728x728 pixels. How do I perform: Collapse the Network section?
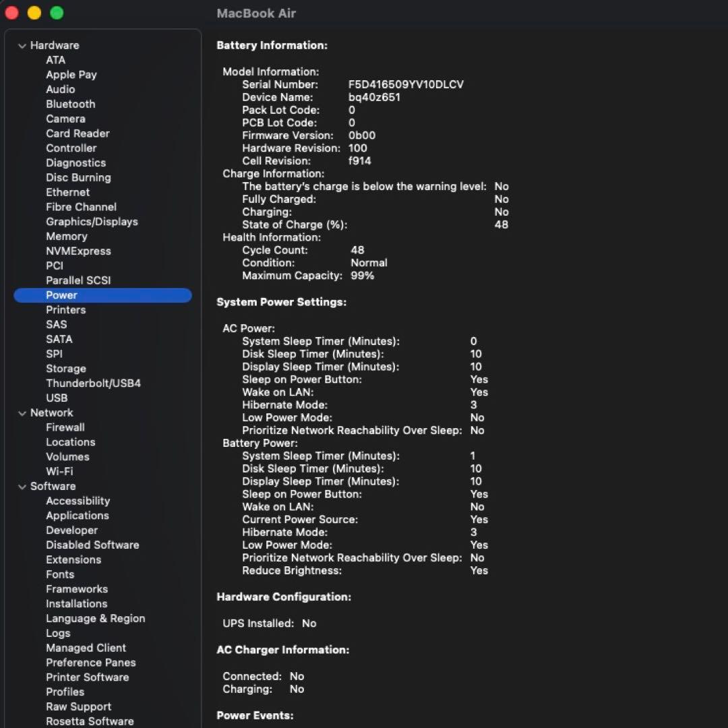pyautogui.click(x=22, y=413)
